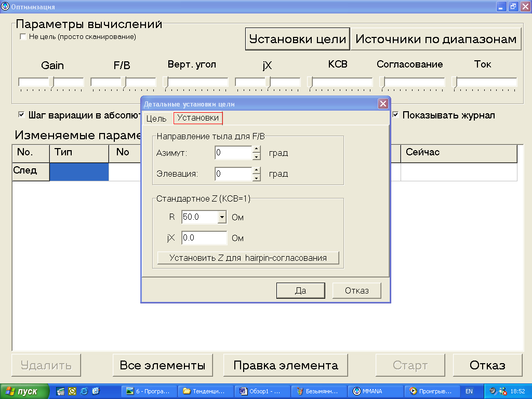532x399 pixels.
Task: Click the first system tray icon
Action: [x=493, y=391]
